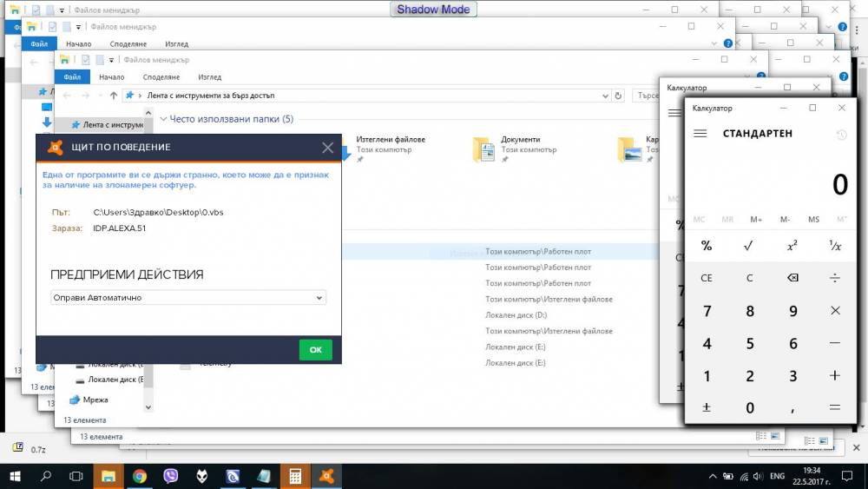Click the divide operator key

point(835,278)
